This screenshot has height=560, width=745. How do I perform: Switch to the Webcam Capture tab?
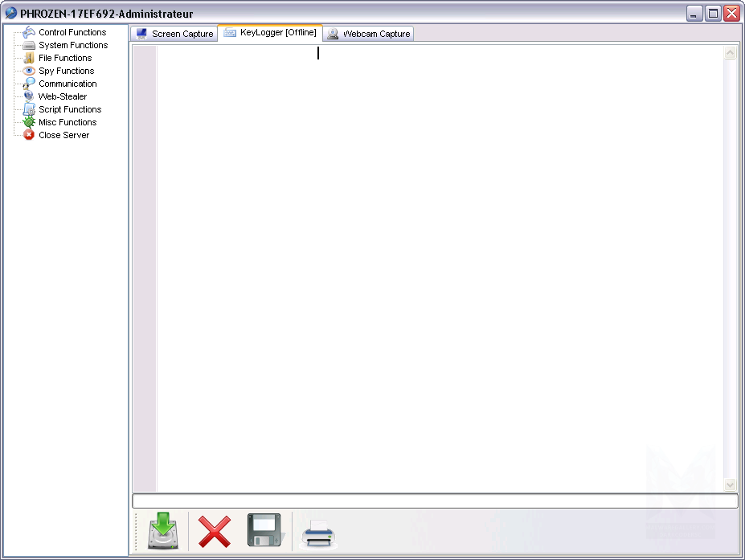[x=369, y=34]
